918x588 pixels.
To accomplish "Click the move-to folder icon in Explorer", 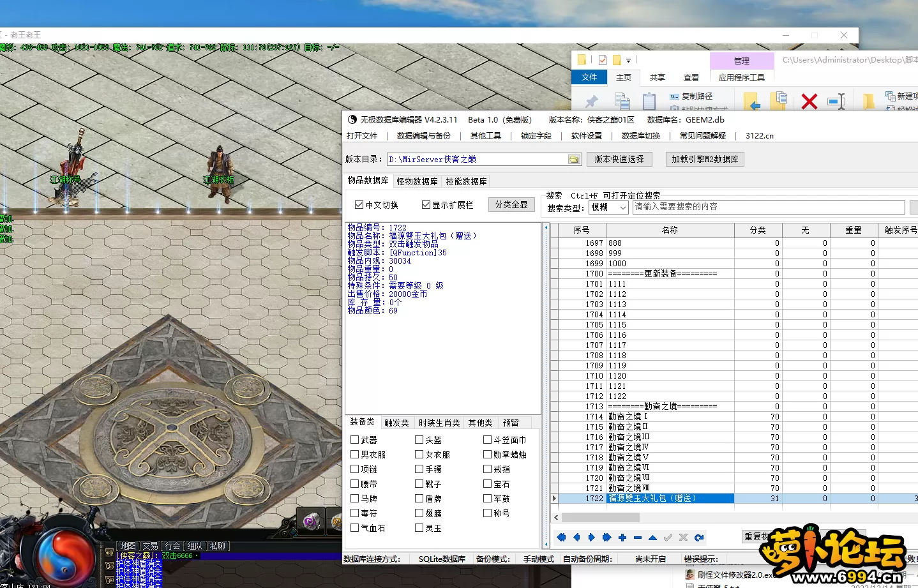I will click(x=751, y=101).
